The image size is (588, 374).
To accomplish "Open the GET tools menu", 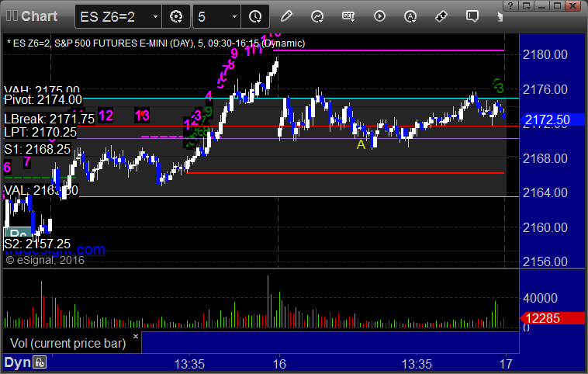I will pyautogui.click(x=348, y=16).
